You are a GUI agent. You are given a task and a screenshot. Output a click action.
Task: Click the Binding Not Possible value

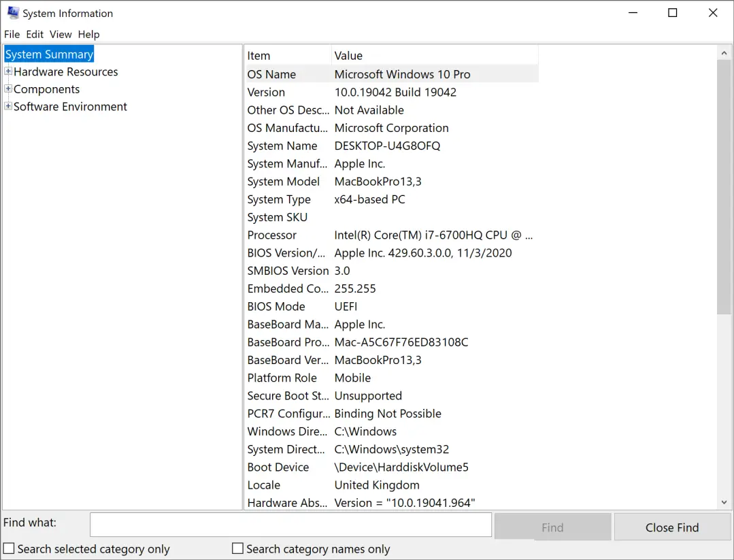[x=388, y=414]
